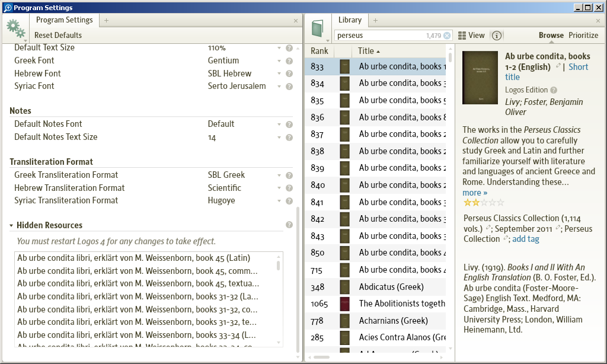Set the star rating for the resource
Viewport: 607px width, 364px height.
[484, 202]
